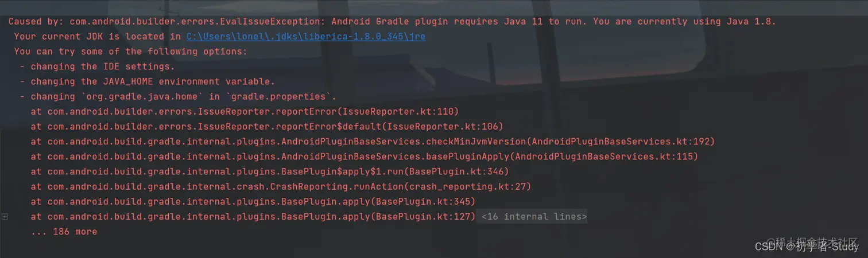Click the IssueReporter.kt:106 stack frame
This screenshot has height=258, width=868.
(267, 126)
